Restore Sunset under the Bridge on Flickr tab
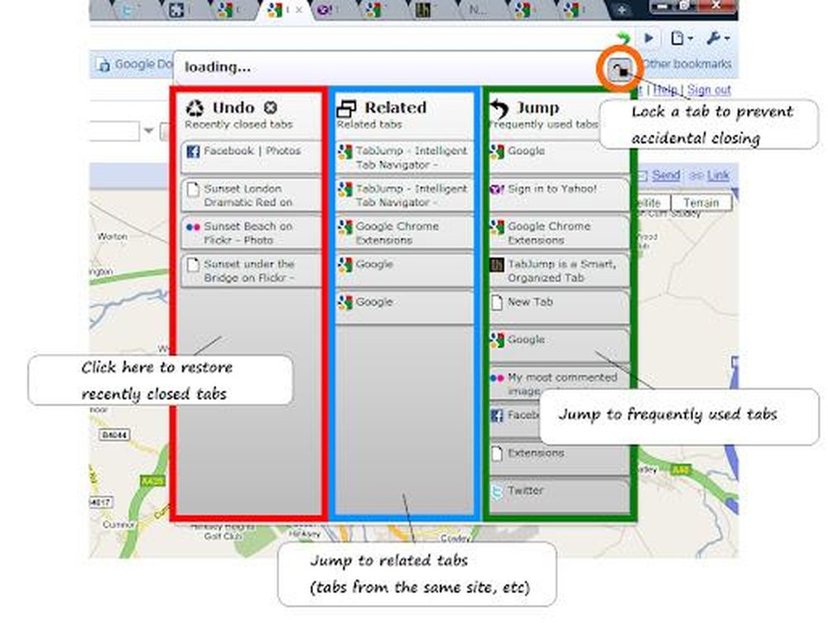This screenshot has width=828, height=644. point(252,271)
